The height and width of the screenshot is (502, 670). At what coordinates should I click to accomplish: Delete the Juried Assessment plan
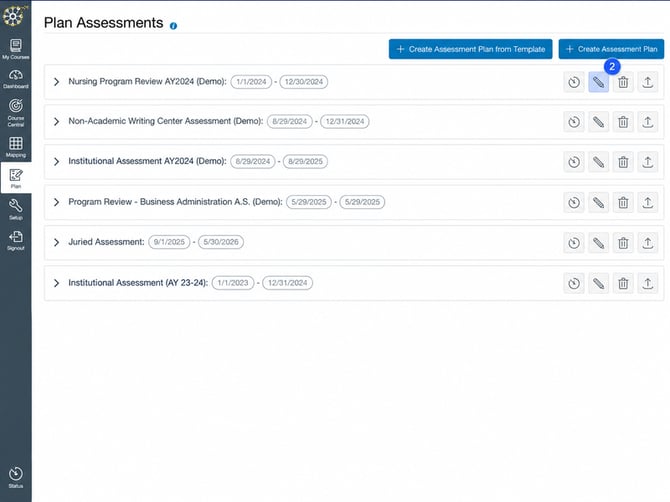pyautogui.click(x=623, y=243)
